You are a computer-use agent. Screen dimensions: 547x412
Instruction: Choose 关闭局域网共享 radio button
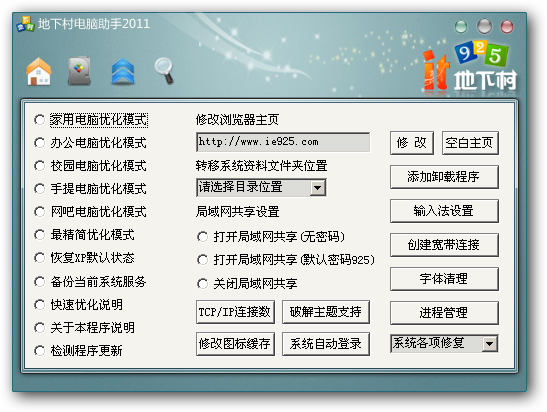[202, 284]
